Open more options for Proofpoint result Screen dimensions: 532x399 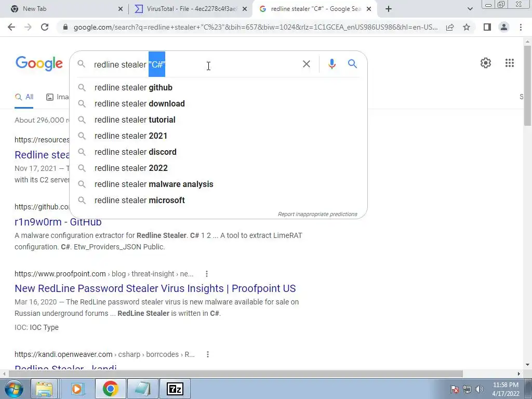(x=207, y=274)
